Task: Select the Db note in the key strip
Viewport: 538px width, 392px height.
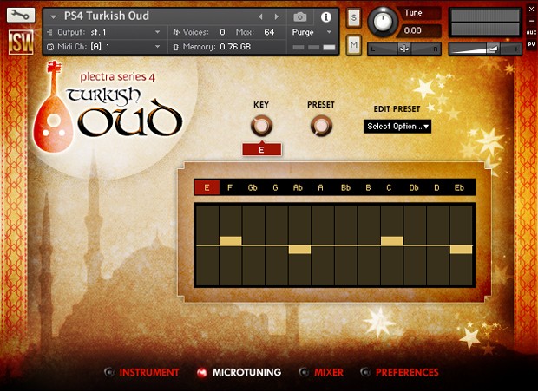Action: pos(414,187)
